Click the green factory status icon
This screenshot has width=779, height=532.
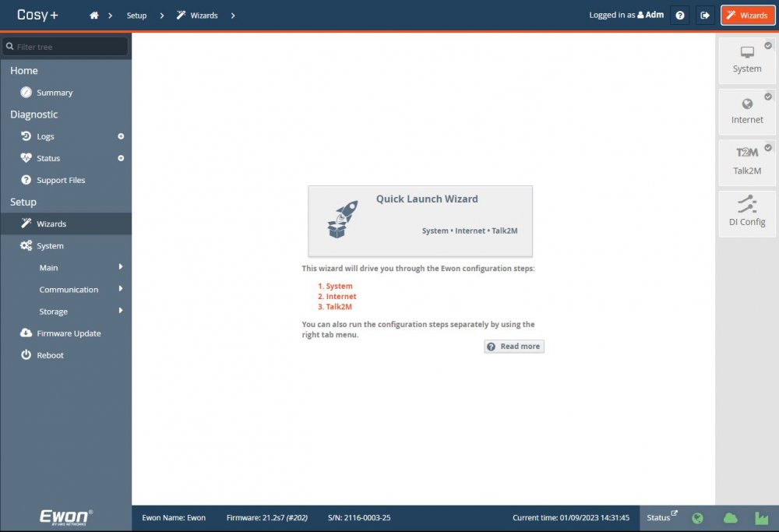click(761, 518)
